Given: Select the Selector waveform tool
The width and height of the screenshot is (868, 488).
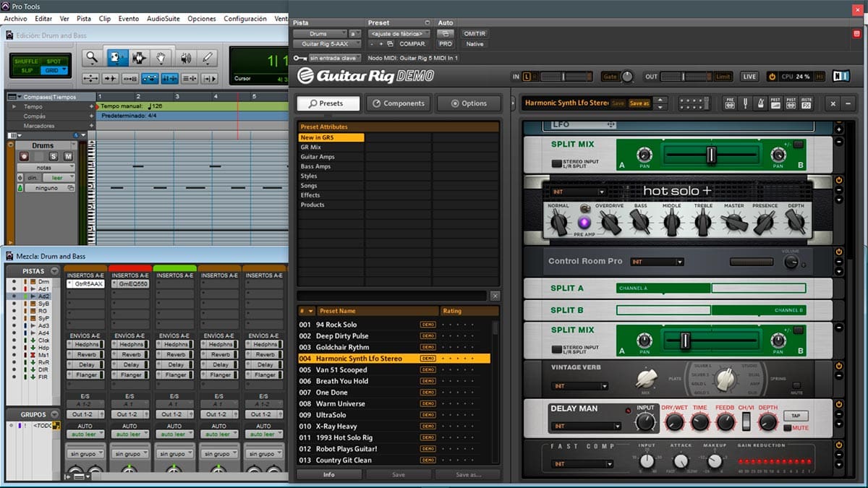Looking at the screenshot, I should tap(138, 58).
